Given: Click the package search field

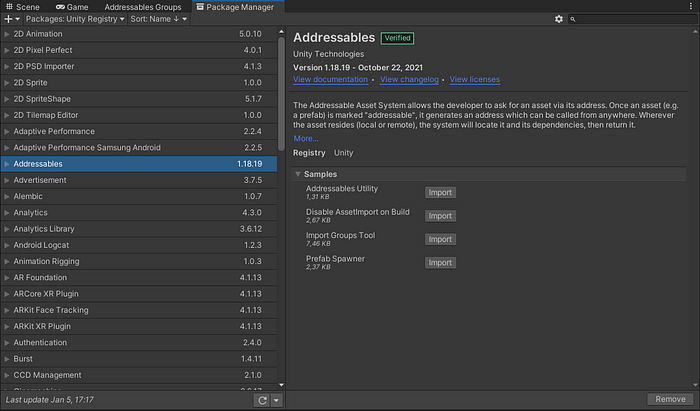Looking at the screenshot, I should tap(632, 19).
